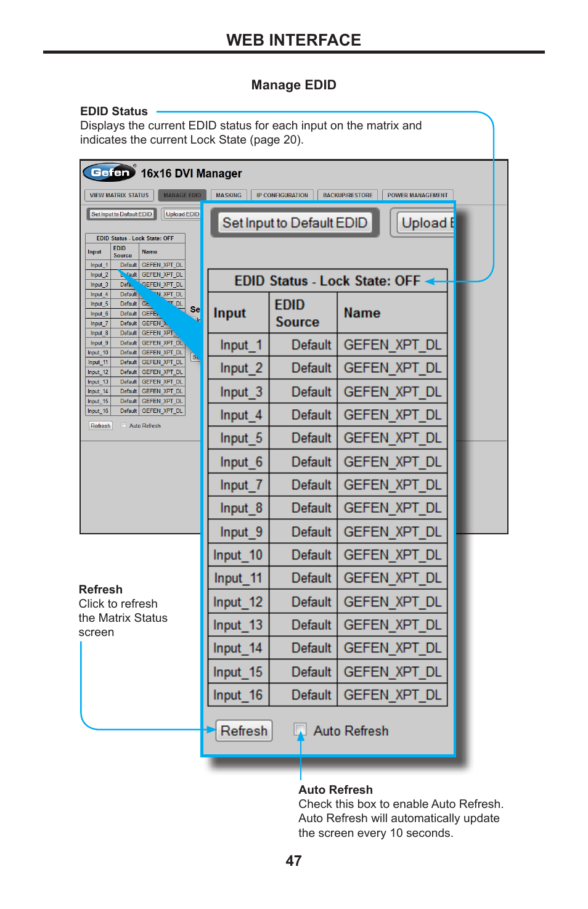Viewport: 588px width, 909px height.
Task: Click the enlarged Input_5 cell
Action: click(239, 438)
